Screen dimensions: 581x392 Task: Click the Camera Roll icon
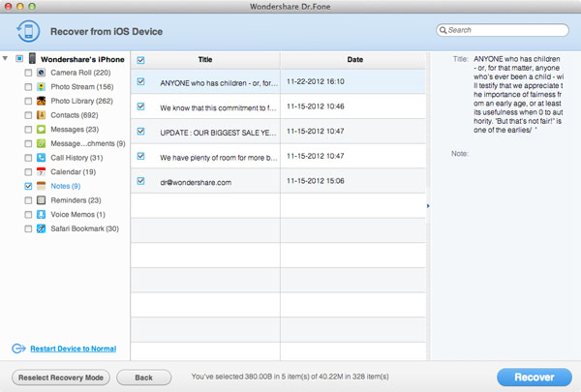41,73
